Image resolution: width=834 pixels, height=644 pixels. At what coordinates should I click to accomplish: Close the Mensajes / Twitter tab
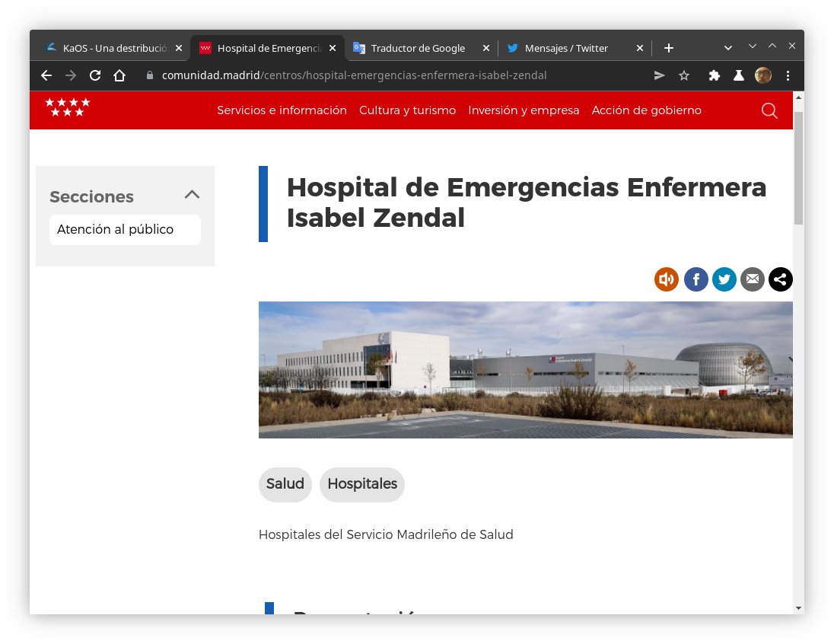point(640,49)
